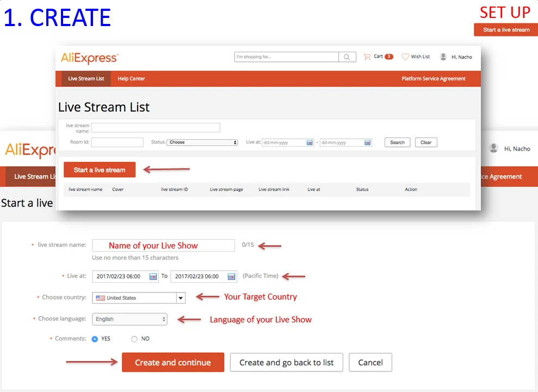Image resolution: width=538 pixels, height=392 pixels.
Task: Open the Status Choose dropdown
Action: pos(202,142)
